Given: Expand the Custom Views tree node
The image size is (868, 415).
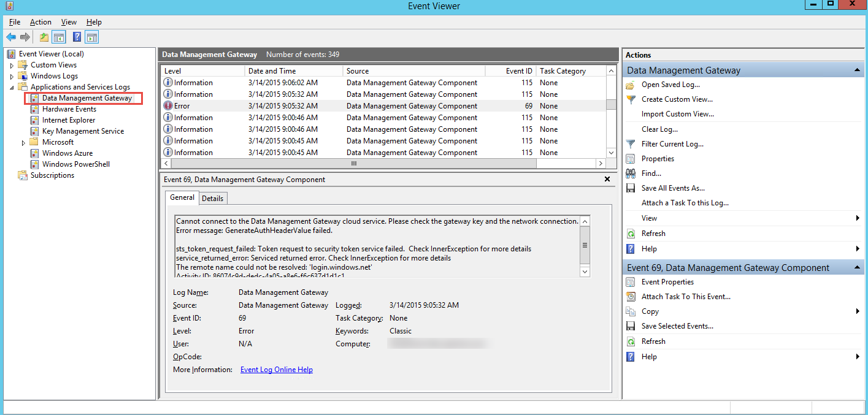Looking at the screenshot, I should [x=12, y=65].
